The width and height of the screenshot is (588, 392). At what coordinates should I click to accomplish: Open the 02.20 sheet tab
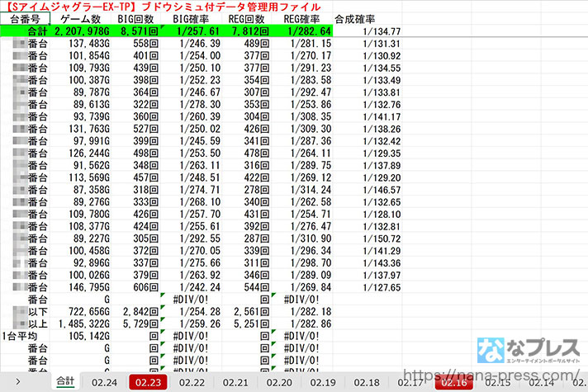coord(279,382)
